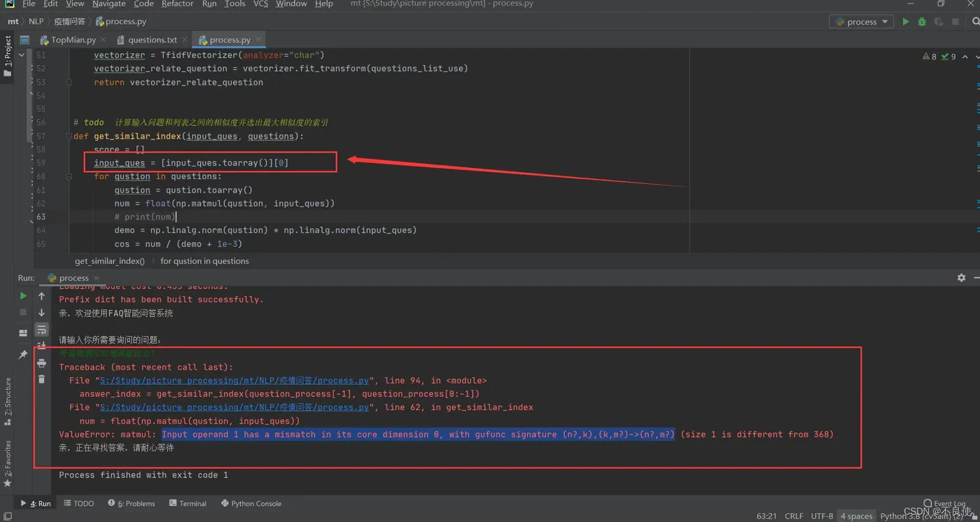Open the 2: Favorites tool window
980x522 pixels.
click(x=8, y=463)
